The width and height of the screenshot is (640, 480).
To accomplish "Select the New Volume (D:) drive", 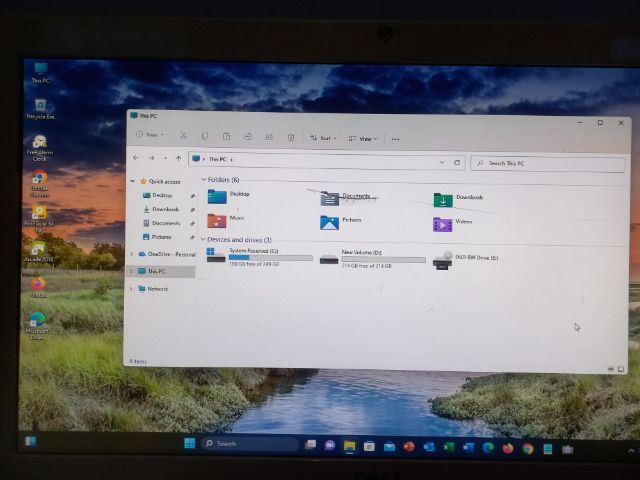I will click(372, 259).
